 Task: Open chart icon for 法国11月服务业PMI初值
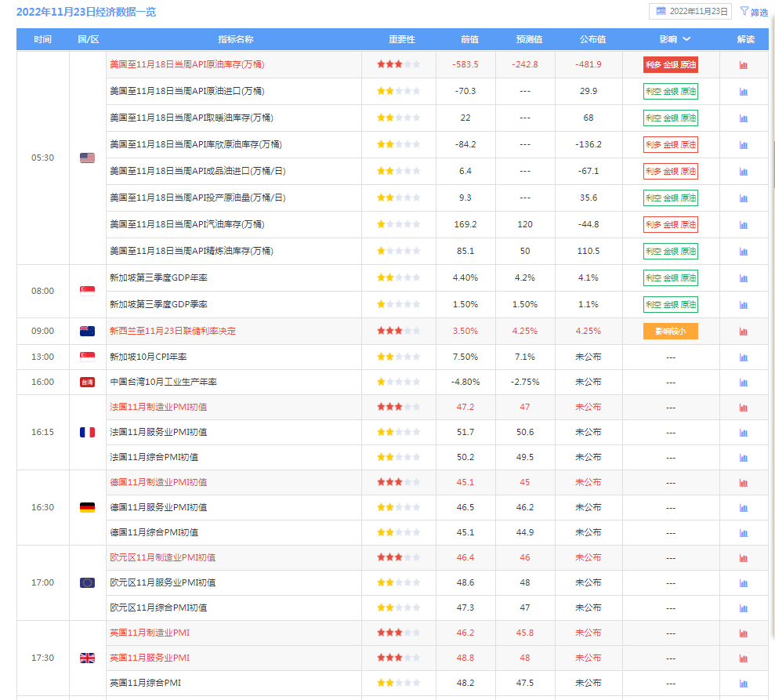coord(744,433)
